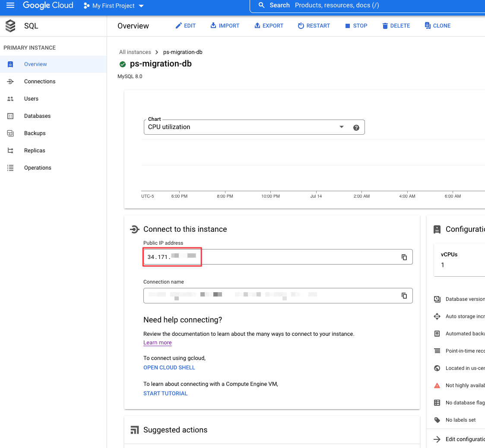The width and height of the screenshot is (485, 448).
Task: Expand the CPU utilization chart dropdown
Action: click(x=341, y=127)
